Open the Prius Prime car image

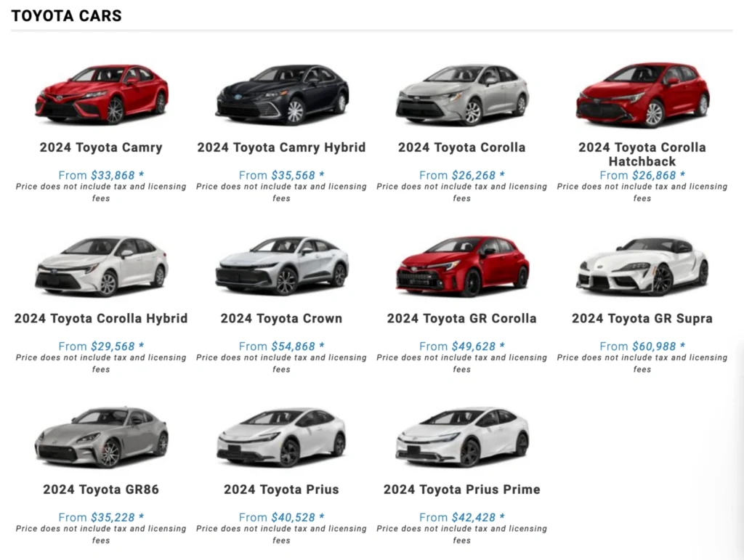coord(462,437)
